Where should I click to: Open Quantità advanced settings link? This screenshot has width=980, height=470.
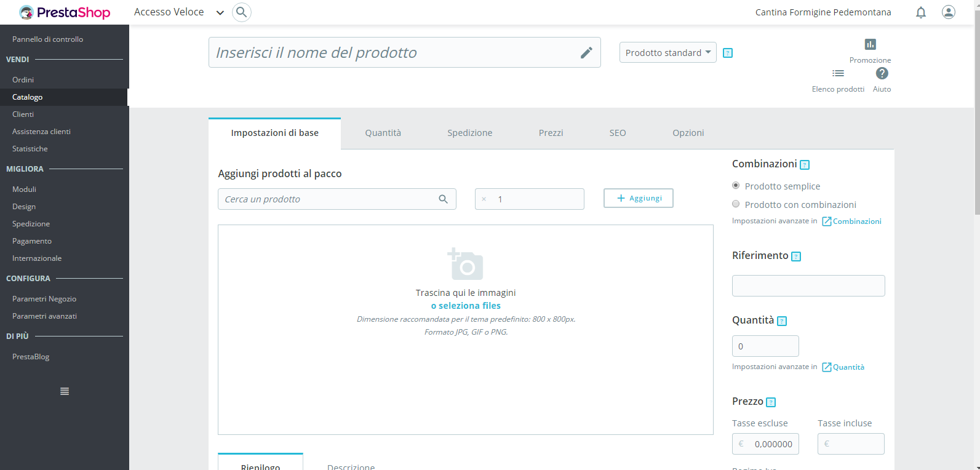[848, 367]
